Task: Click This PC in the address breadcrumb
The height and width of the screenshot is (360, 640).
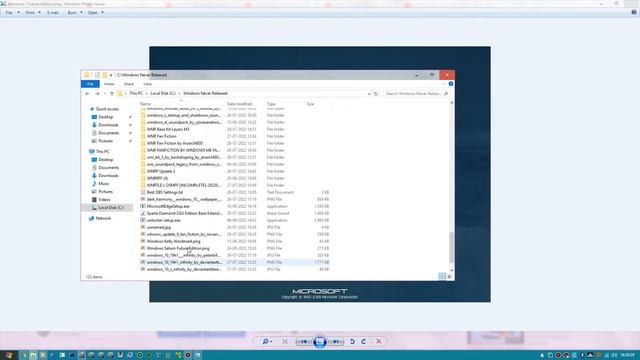Action: click(x=136, y=93)
